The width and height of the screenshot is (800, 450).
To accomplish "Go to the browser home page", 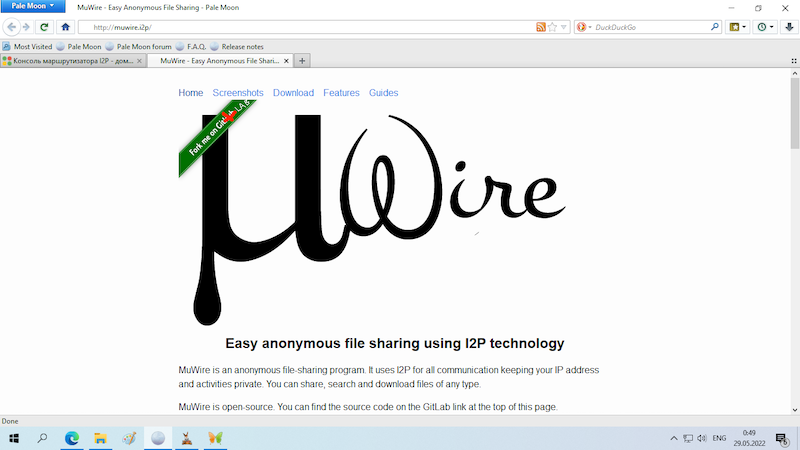I will coord(65,27).
